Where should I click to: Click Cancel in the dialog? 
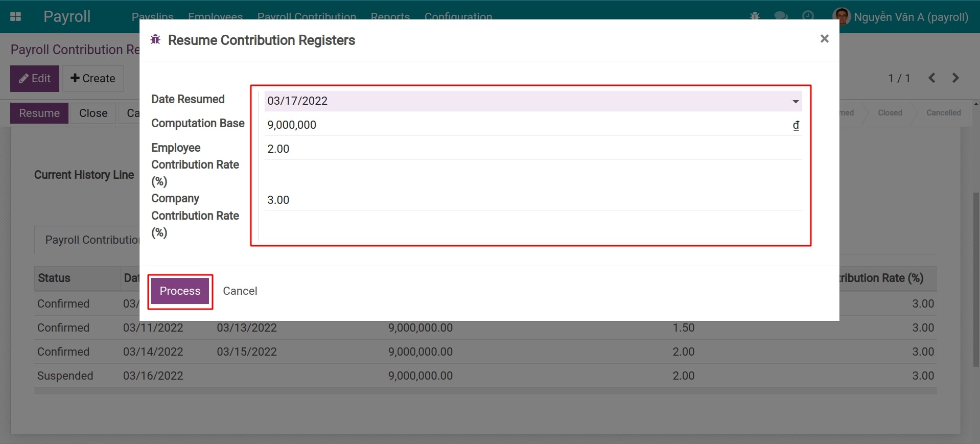coord(240,291)
